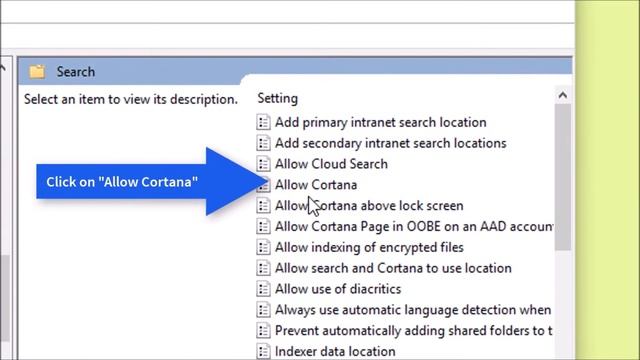640x360 pixels.
Task: Click the left tree pane scrollbar thumb
Action: tap(4, 298)
